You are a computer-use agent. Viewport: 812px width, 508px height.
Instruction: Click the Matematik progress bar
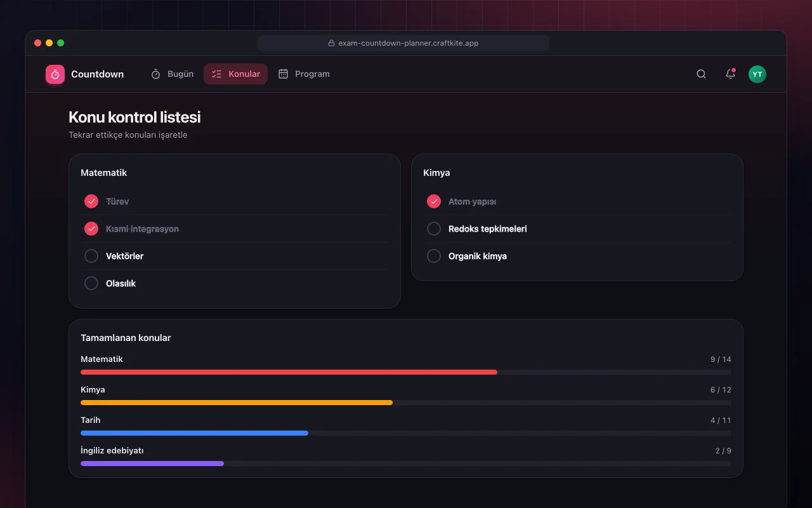click(406, 372)
